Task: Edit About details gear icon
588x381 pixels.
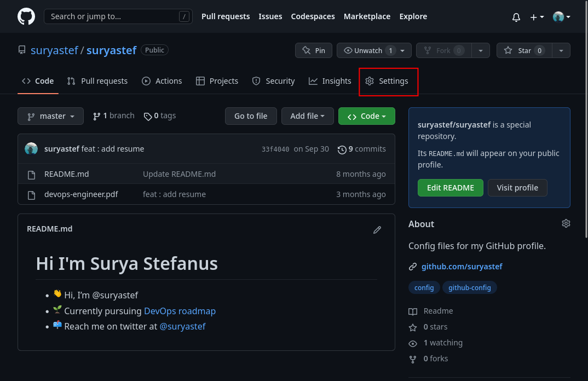Action: click(566, 223)
